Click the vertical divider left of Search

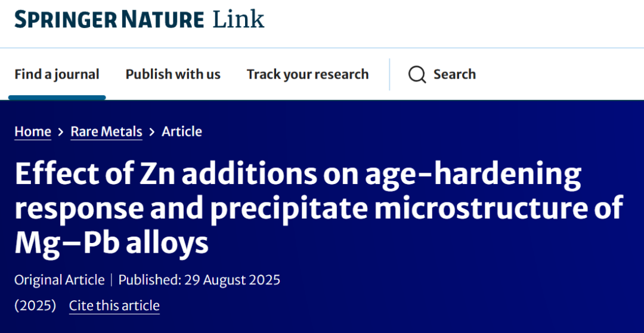point(389,74)
